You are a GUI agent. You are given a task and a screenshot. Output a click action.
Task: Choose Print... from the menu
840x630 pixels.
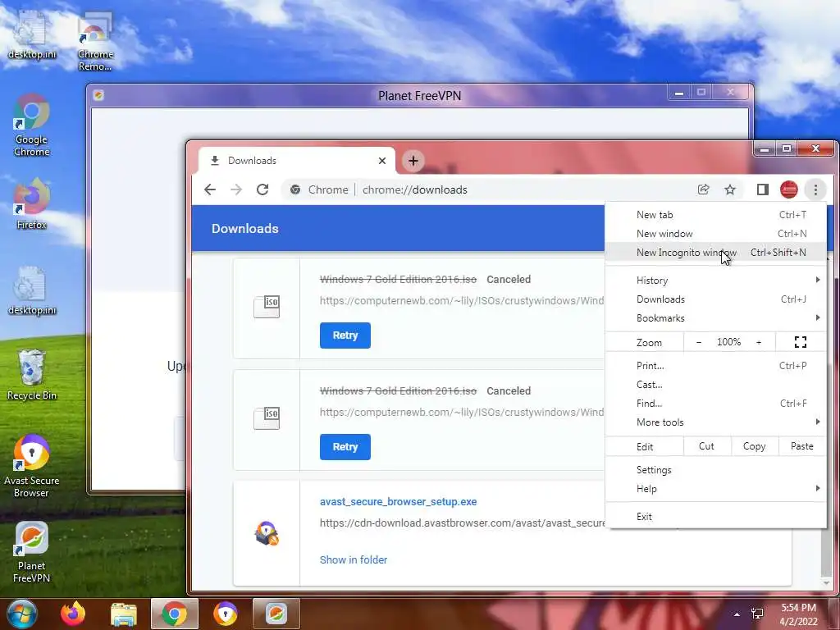click(x=715, y=366)
